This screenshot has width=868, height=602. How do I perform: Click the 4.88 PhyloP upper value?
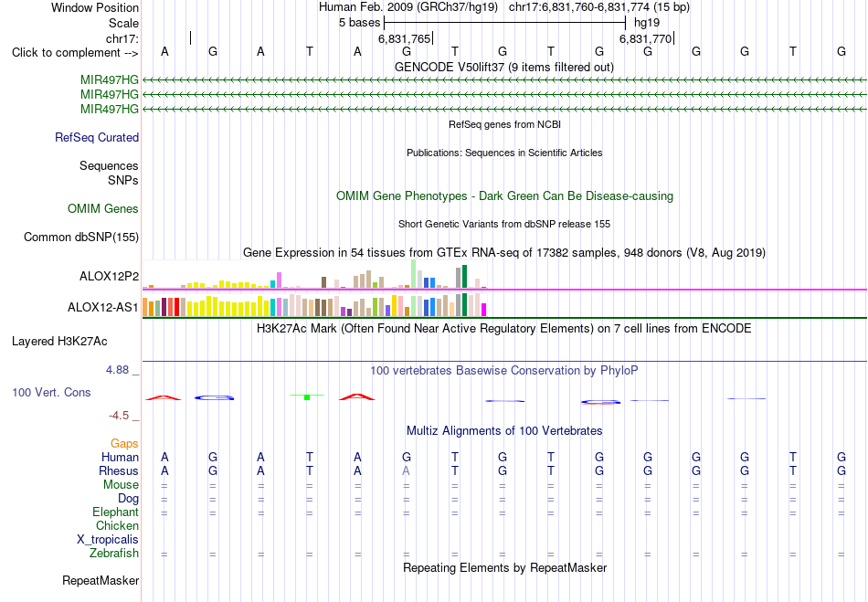(117, 370)
